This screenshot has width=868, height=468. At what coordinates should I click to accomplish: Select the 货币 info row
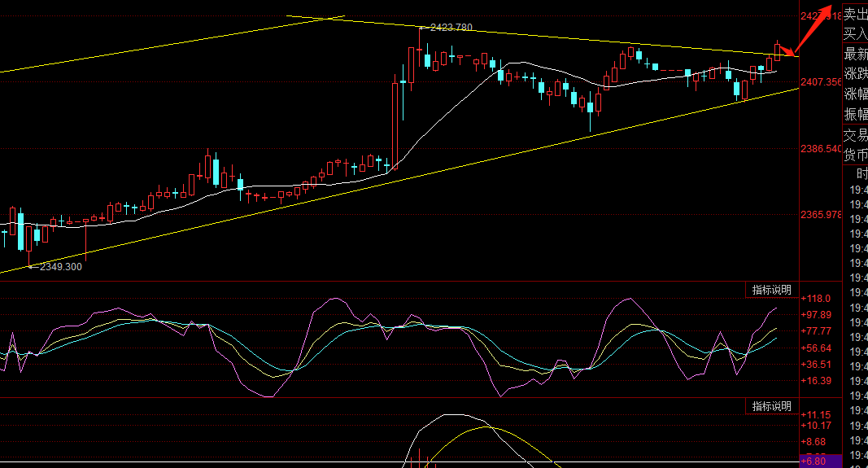[x=855, y=155]
